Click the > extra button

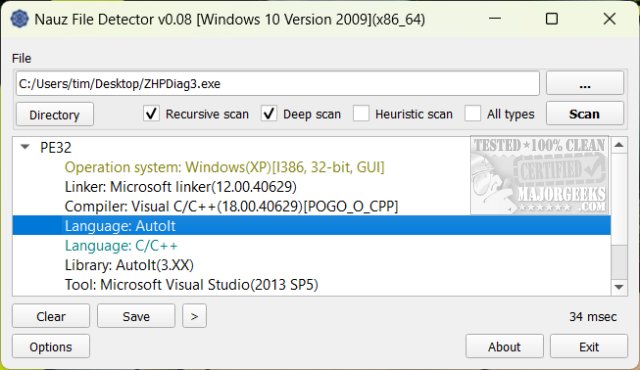click(x=194, y=316)
